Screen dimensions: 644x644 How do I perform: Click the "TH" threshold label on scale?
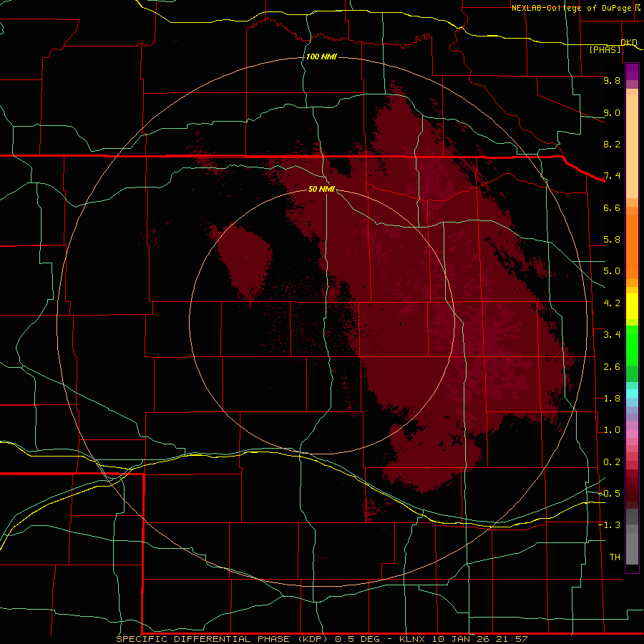615,557
